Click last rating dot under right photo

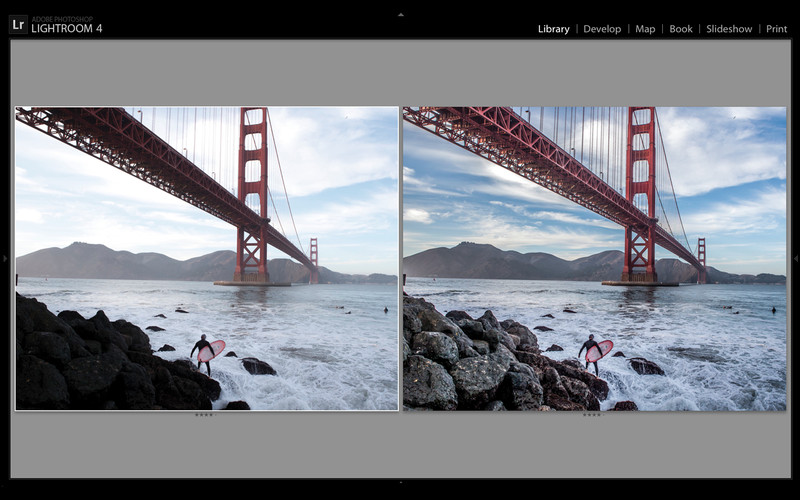click(599, 415)
